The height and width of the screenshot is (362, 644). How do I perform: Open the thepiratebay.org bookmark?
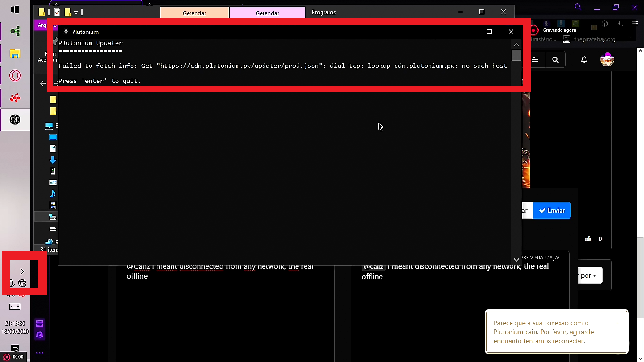tap(590, 39)
